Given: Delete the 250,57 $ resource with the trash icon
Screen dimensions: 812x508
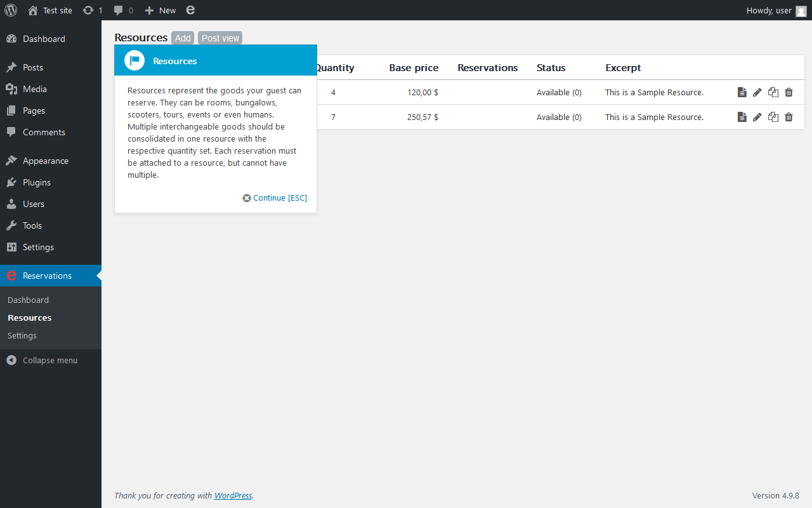Looking at the screenshot, I should click(x=789, y=117).
